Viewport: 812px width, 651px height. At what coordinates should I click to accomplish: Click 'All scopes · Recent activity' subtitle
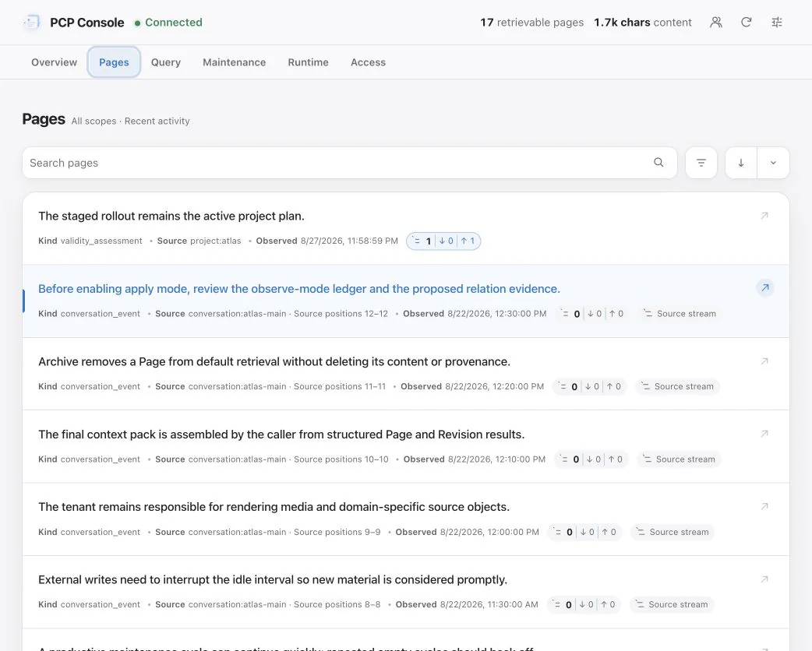[x=130, y=121]
